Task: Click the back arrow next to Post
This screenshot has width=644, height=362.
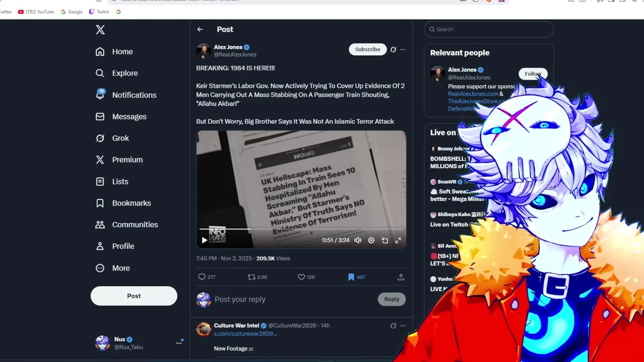Action: pyautogui.click(x=200, y=30)
